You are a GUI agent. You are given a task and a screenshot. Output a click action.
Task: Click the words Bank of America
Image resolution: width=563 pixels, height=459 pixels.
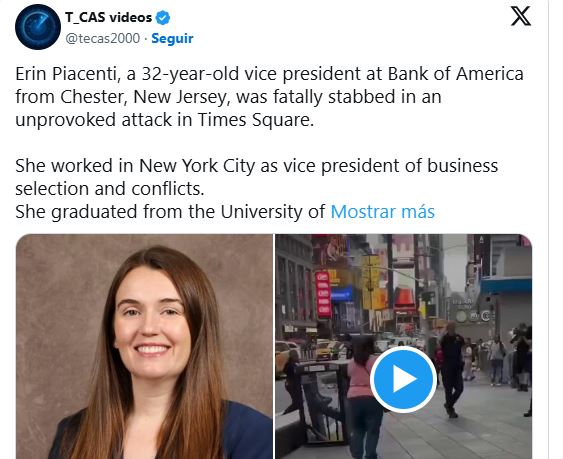tap(455, 74)
